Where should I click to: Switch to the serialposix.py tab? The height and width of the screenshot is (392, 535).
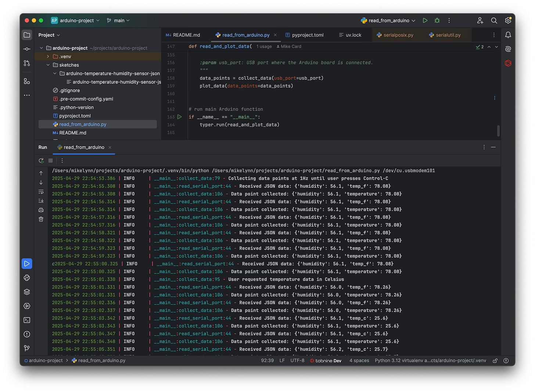tap(398, 35)
